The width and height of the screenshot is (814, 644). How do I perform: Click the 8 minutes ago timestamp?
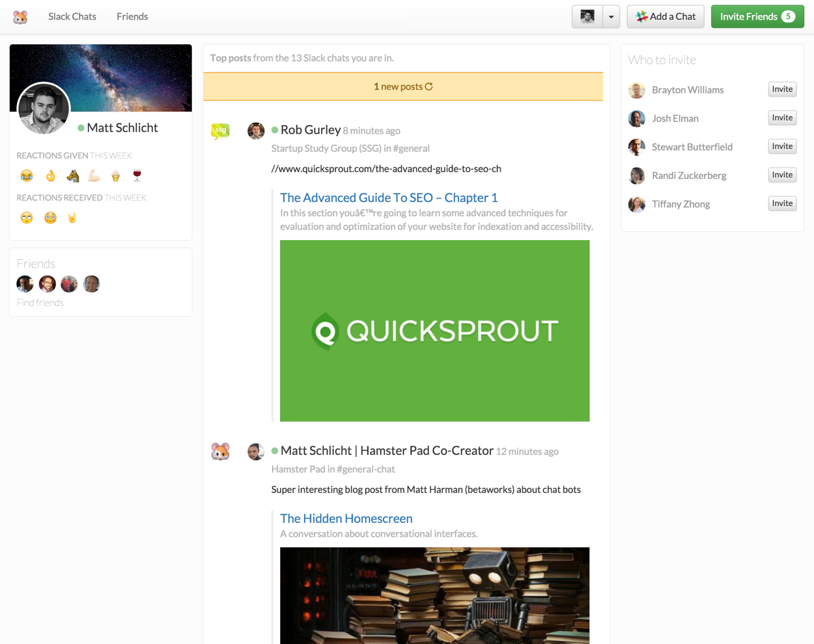[371, 131]
